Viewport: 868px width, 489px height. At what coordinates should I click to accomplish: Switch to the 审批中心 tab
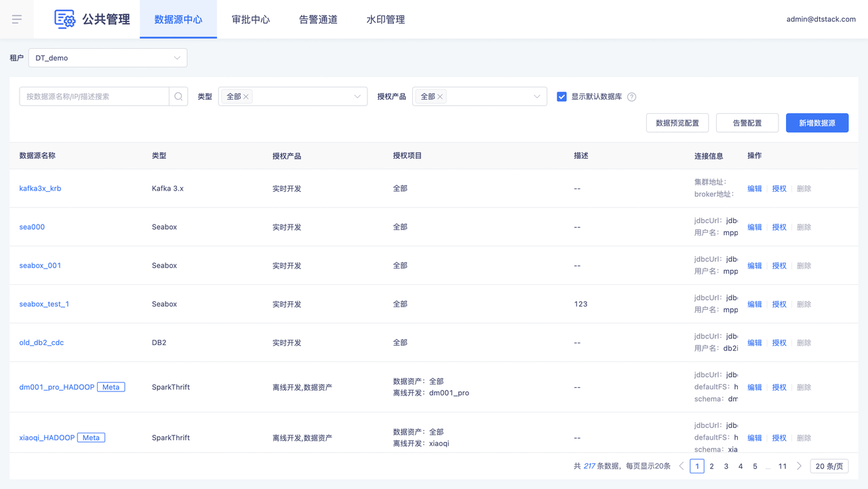tap(251, 20)
